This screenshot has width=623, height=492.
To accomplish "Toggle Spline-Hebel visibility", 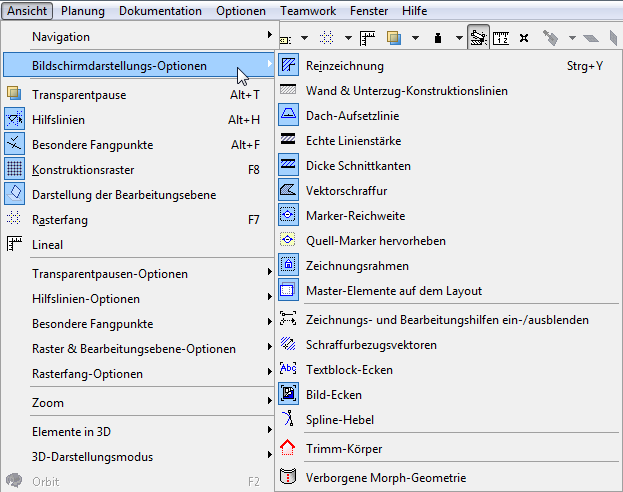I will [x=448, y=420].
